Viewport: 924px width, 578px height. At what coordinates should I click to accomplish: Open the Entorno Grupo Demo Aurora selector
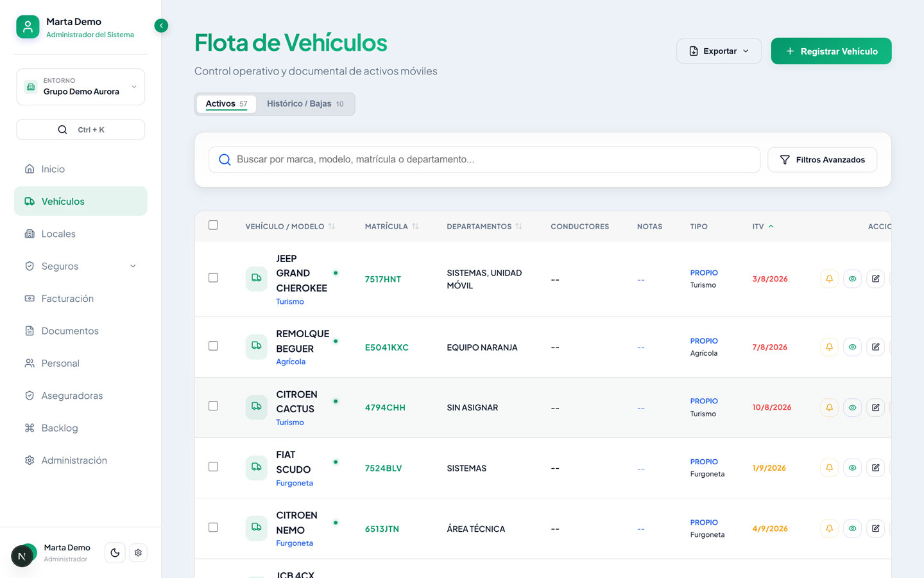coord(81,87)
